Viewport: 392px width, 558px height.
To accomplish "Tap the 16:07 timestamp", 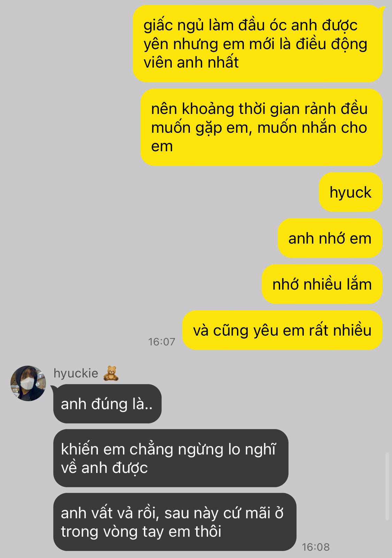I will tap(162, 342).
